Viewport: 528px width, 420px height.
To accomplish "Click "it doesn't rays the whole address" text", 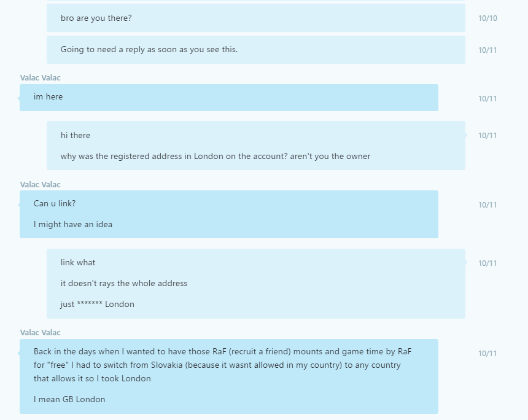I will [124, 284].
